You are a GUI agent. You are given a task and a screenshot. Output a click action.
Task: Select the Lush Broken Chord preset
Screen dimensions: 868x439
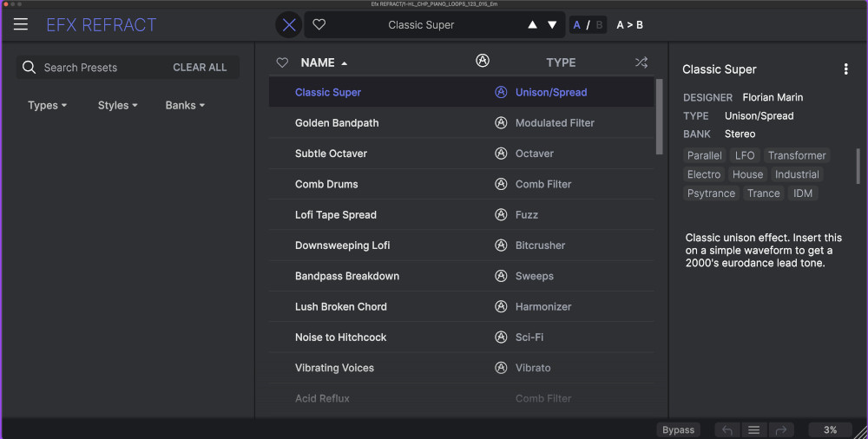point(340,307)
